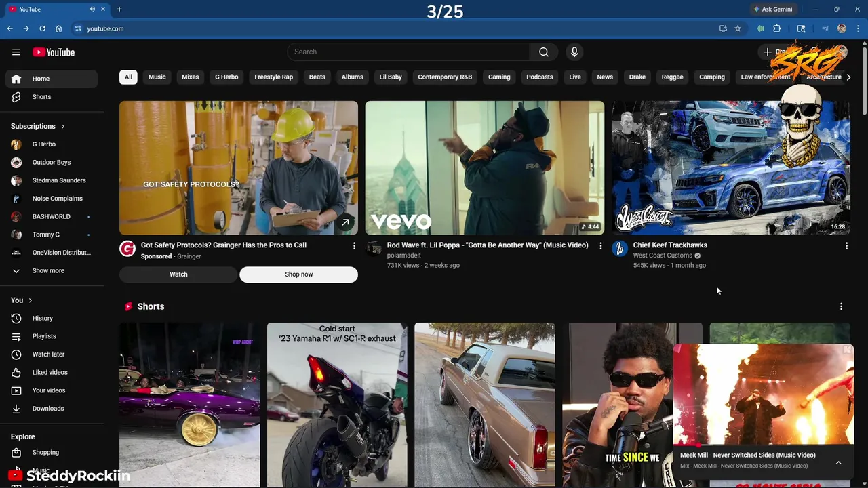Open a new browser tab

(119, 9)
